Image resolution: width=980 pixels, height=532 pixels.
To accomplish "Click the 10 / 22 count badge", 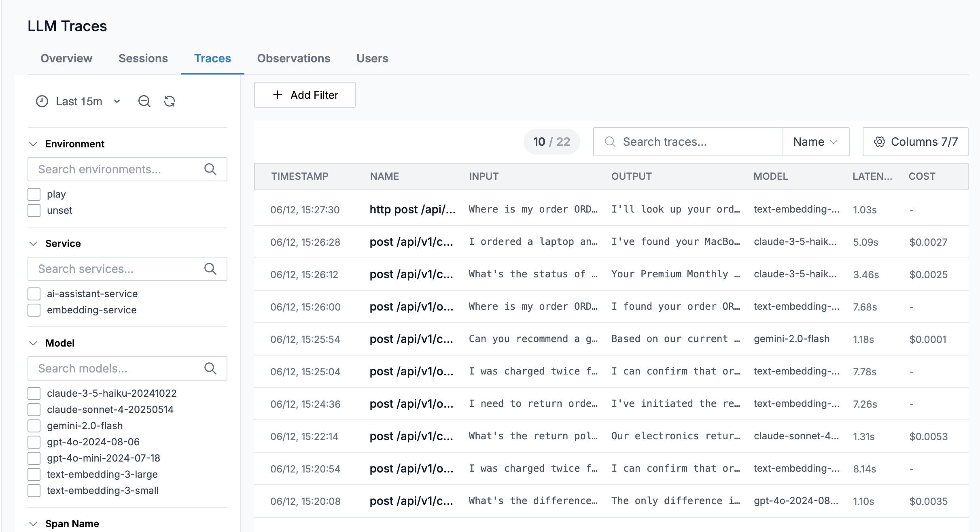I will 552,142.
